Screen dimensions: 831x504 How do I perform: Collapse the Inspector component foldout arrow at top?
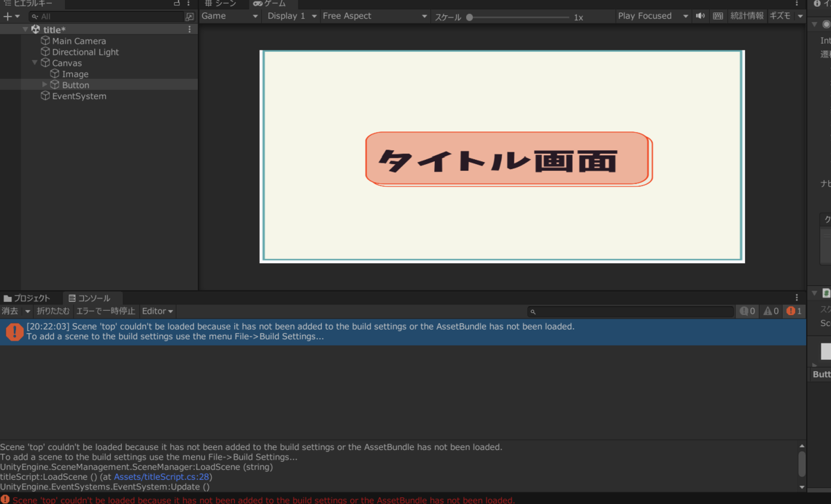(814, 24)
